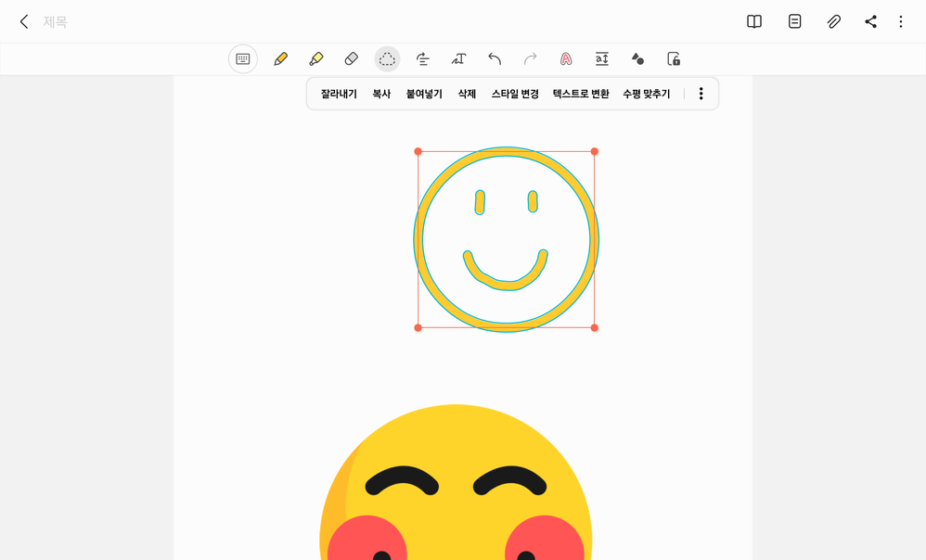
Task: Click the bottom-left selection handle
Action: coord(418,327)
